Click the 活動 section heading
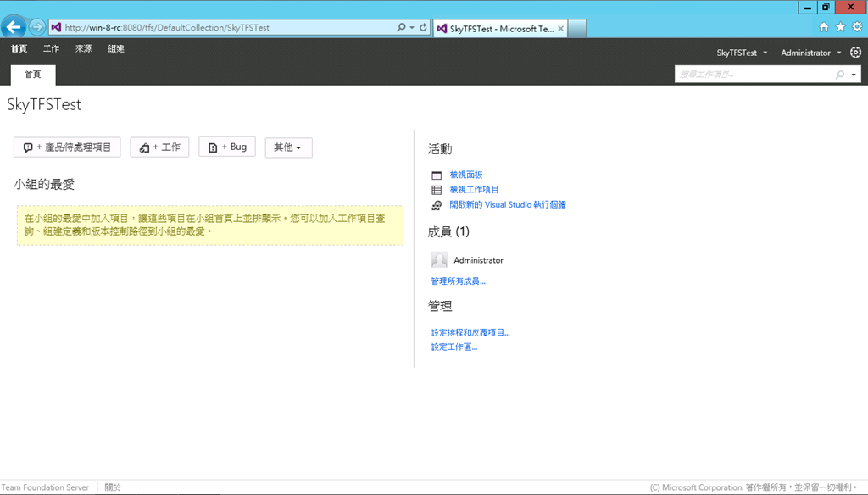The height and width of the screenshot is (495, 868). tap(440, 149)
